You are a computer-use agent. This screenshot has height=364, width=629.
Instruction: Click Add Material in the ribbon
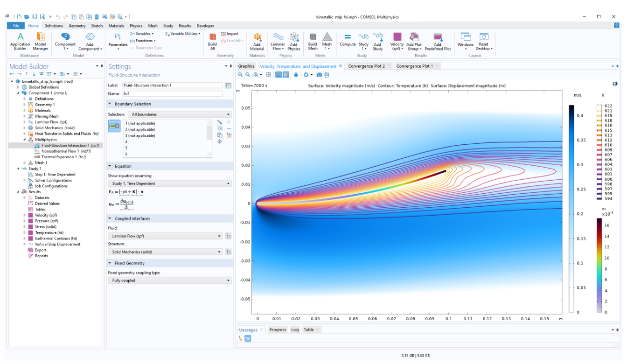click(x=257, y=41)
